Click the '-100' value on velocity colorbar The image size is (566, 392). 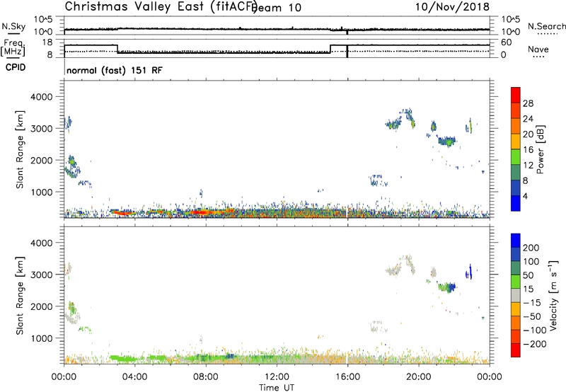coord(536,330)
